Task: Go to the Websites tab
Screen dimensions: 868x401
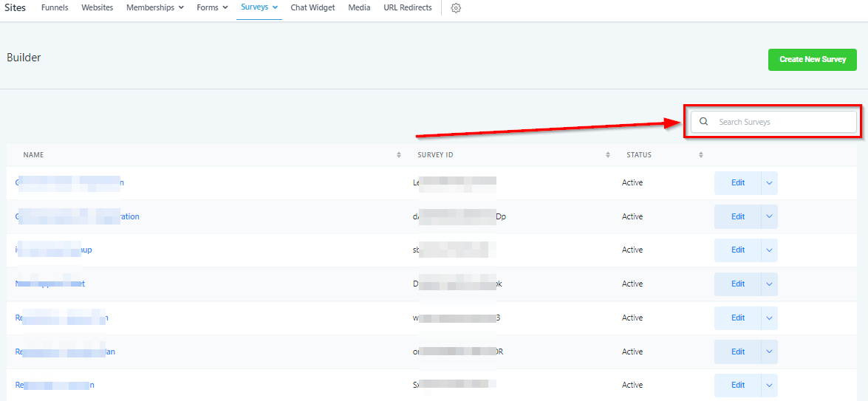Action: pyautogui.click(x=97, y=7)
